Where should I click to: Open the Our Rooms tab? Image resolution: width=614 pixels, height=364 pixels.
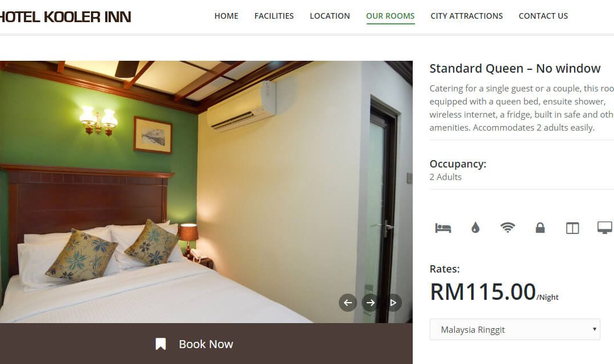[391, 16]
